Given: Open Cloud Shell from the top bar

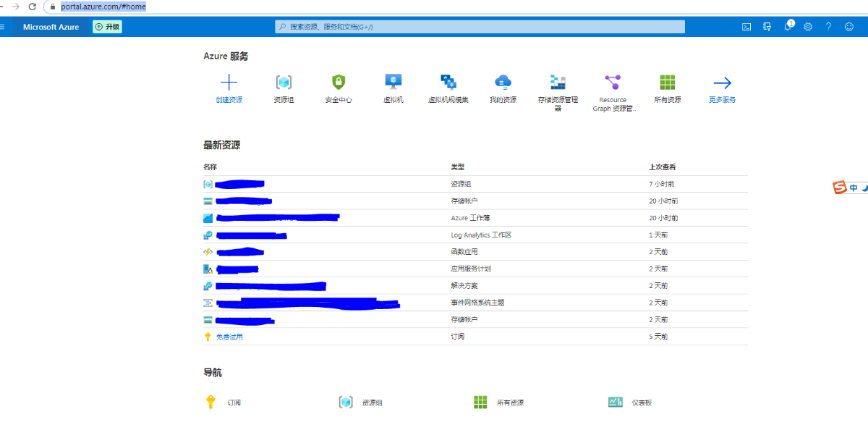Looking at the screenshot, I should (x=746, y=27).
